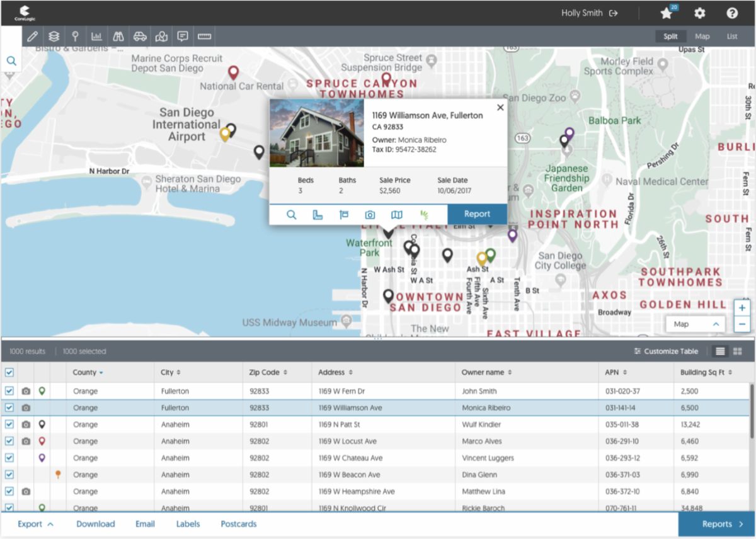The image size is (756, 539).
Task: Open settings gear in header
Action: tap(699, 13)
